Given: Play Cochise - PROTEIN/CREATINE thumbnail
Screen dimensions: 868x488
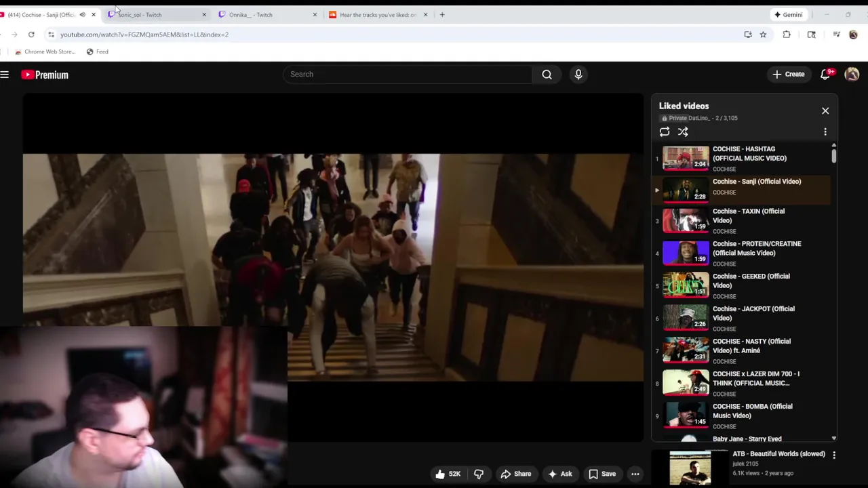Looking at the screenshot, I should click(686, 253).
